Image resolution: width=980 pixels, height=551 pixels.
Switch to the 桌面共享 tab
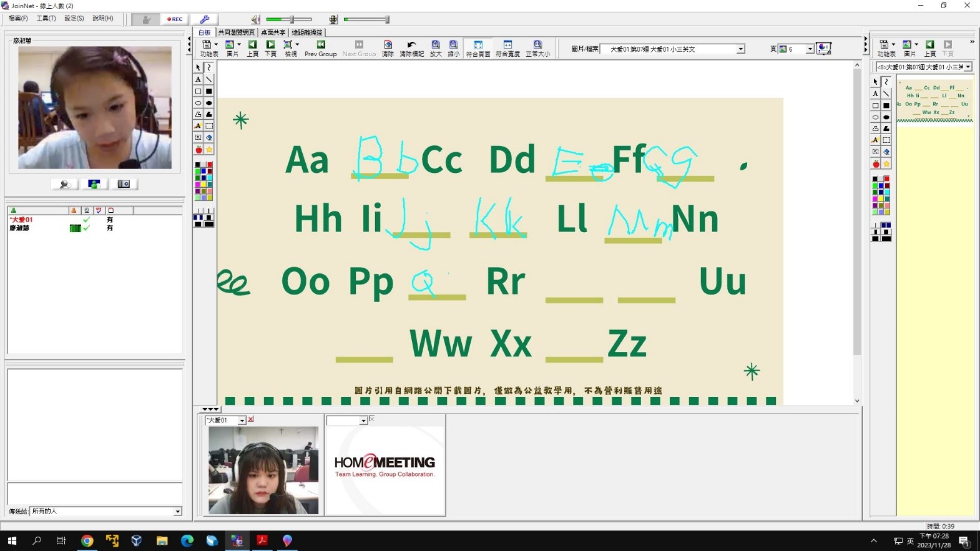click(x=273, y=32)
